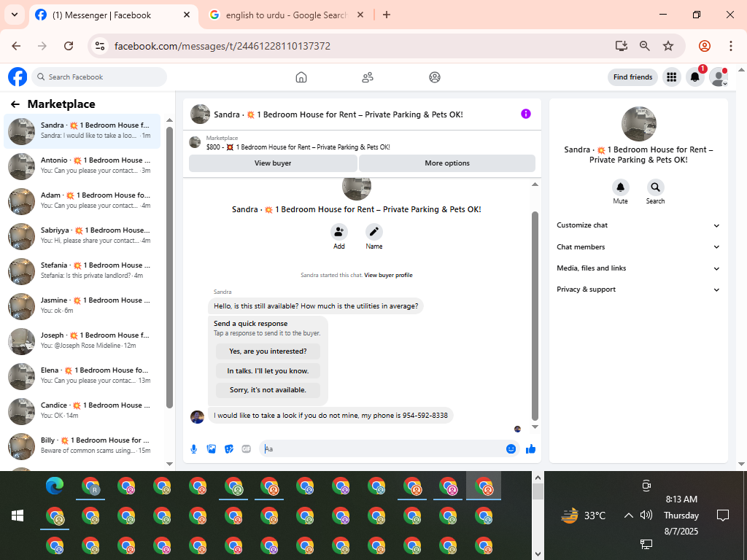Go back from the Marketplace chats list
The width and height of the screenshot is (747, 560).
tap(15, 104)
